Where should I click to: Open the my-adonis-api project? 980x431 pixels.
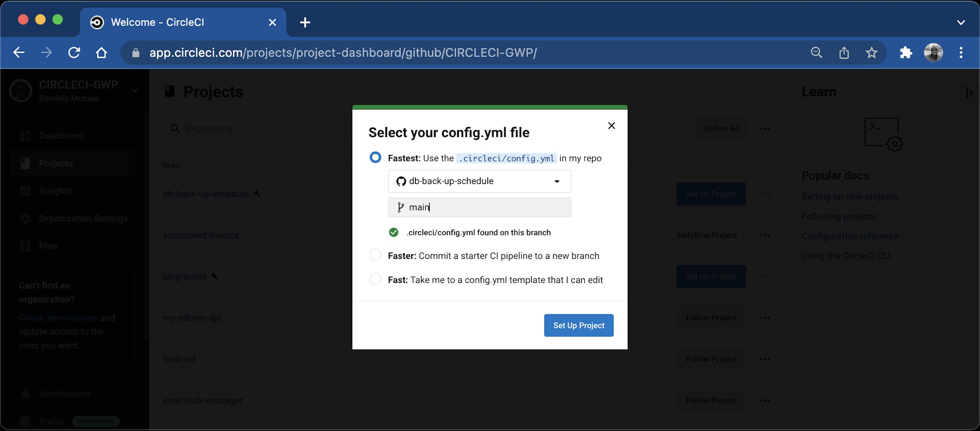(x=192, y=318)
